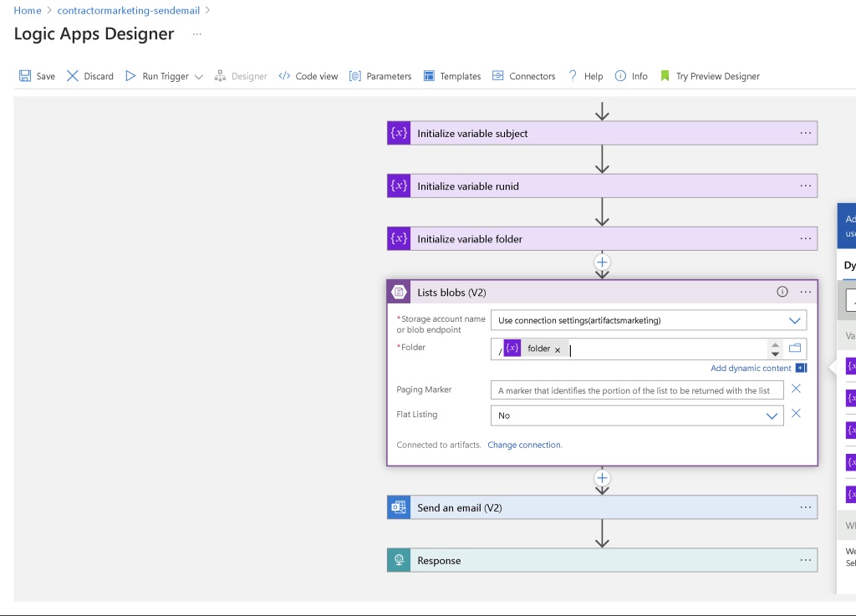The width and height of the screenshot is (856, 616).
Task: Discard changes via the X icon
Action: tap(73, 76)
